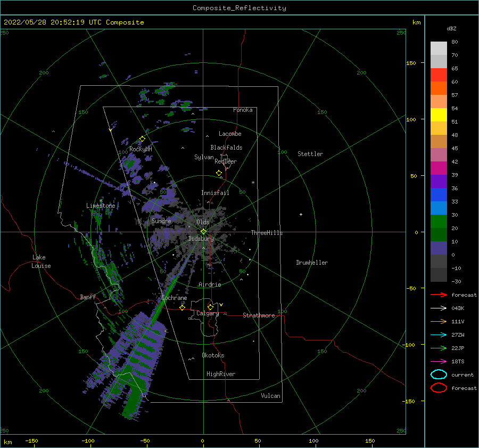Click the white plus marker south of Stettler
This screenshot has height=448, width=479.
pos(301,214)
